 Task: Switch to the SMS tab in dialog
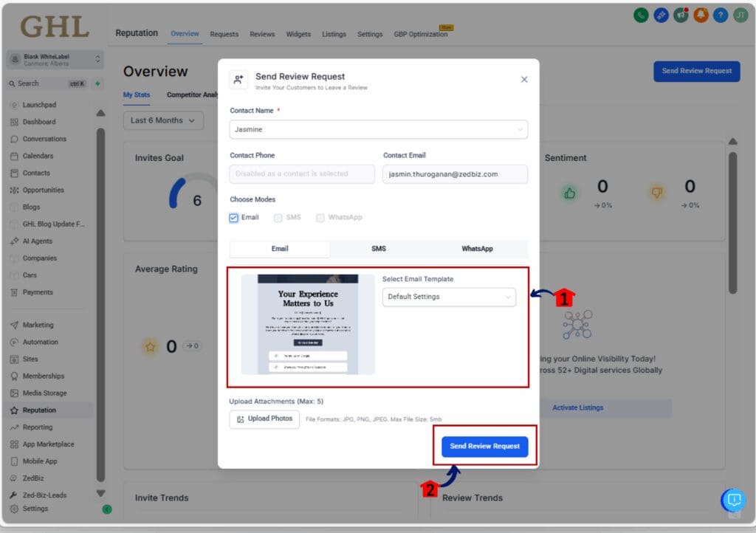(379, 249)
